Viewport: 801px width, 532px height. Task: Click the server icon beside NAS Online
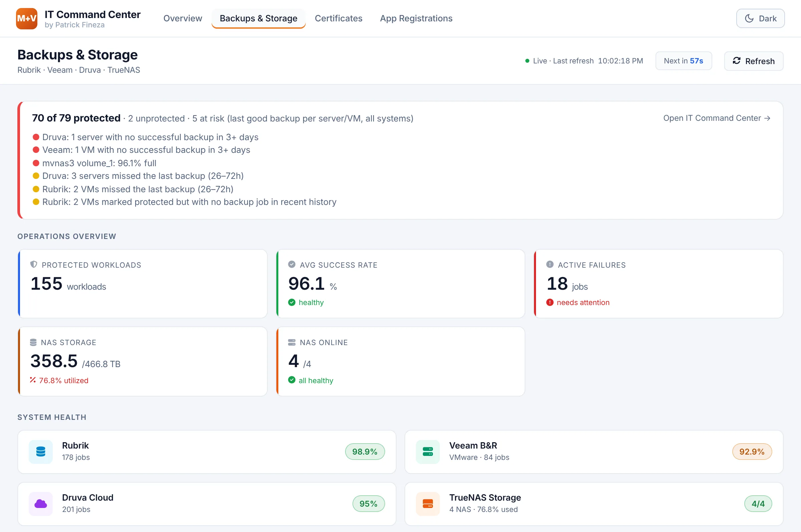coord(291,342)
